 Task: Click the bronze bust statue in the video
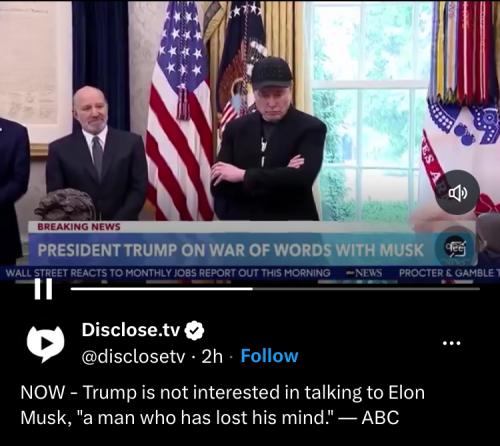[66, 205]
